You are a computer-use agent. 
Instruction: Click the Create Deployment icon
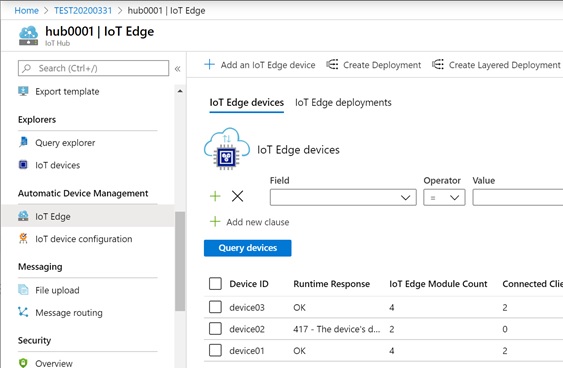click(x=332, y=65)
